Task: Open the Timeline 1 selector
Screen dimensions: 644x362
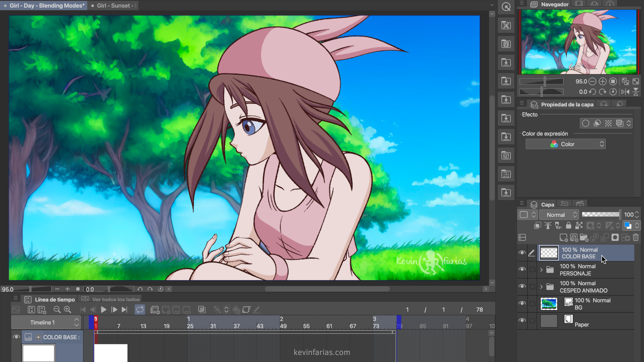Action: 46,322
